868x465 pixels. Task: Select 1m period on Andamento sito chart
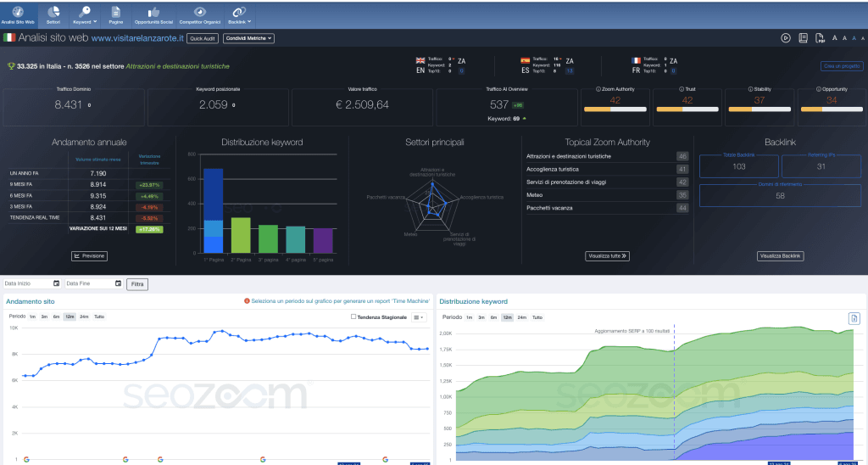point(33,317)
